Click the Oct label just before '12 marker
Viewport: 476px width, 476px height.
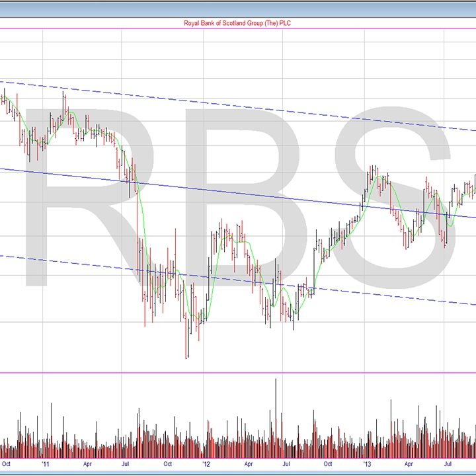pyautogui.click(x=167, y=465)
